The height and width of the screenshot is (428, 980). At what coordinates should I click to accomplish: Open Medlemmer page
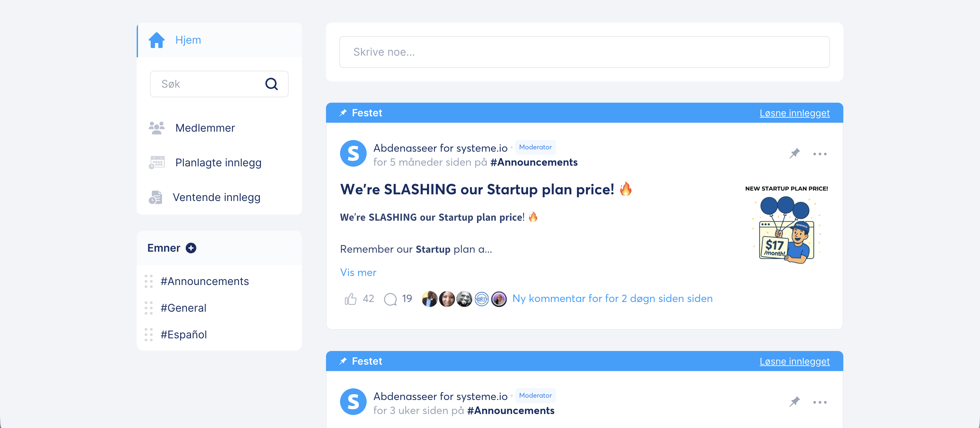click(x=205, y=128)
